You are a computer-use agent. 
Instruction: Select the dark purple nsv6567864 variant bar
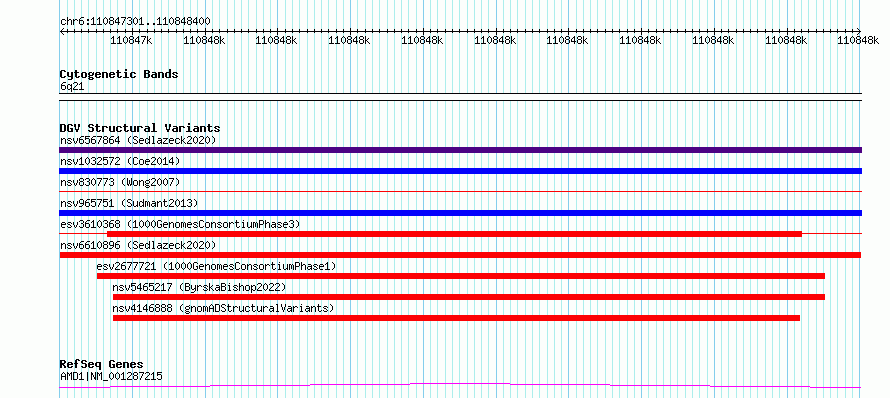(460, 150)
